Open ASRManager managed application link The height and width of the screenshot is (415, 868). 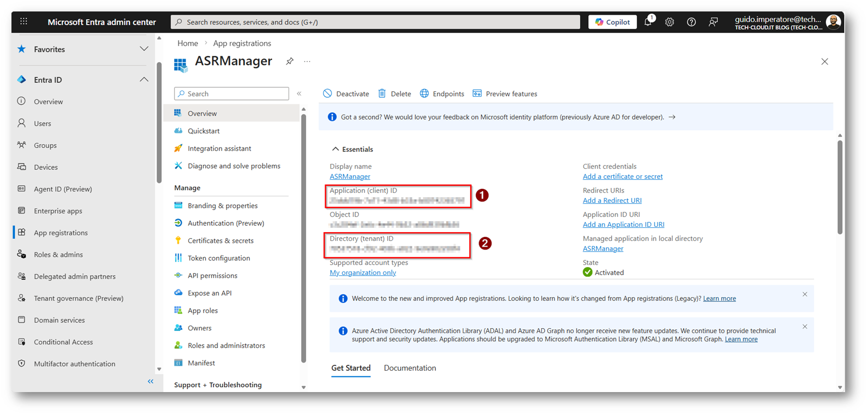click(x=603, y=248)
